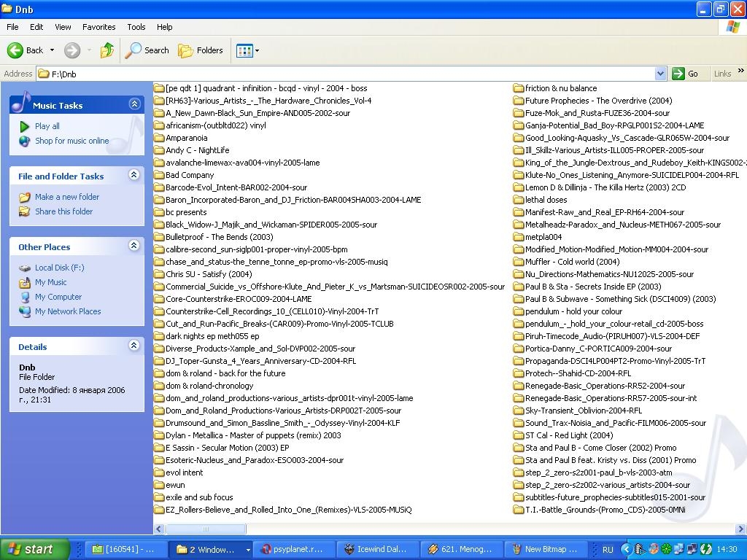This screenshot has height=560, width=747.
Task: Click the Windows start button
Action: pos(34,549)
